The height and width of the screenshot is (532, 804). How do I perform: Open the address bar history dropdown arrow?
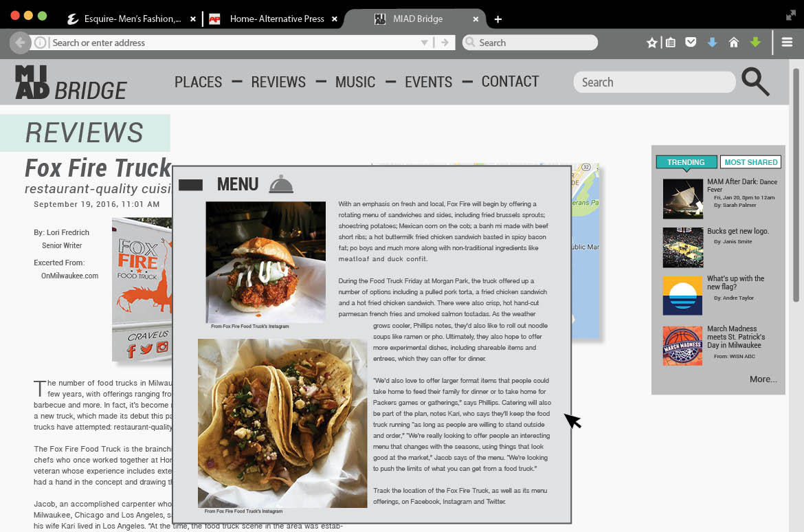[x=424, y=43]
